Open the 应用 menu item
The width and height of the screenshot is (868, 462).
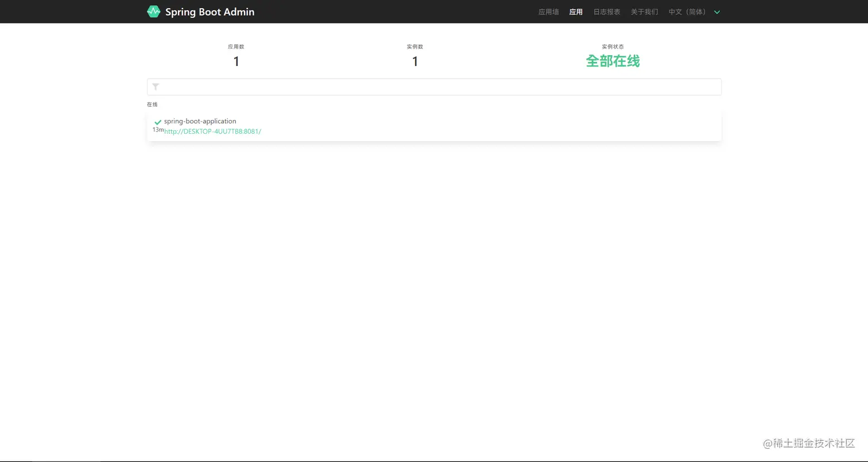point(576,12)
